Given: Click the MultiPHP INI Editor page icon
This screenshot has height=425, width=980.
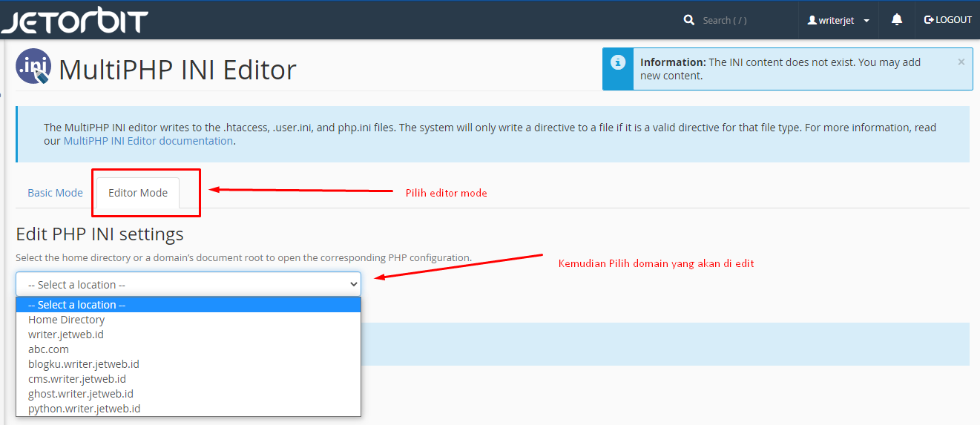Looking at the screenshot, I should (33, 67).
